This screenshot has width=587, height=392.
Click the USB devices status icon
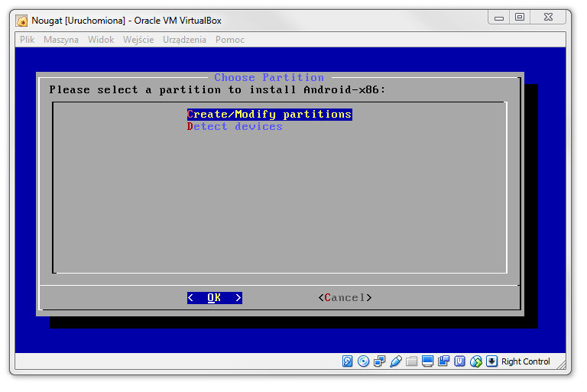click(396, 361)
